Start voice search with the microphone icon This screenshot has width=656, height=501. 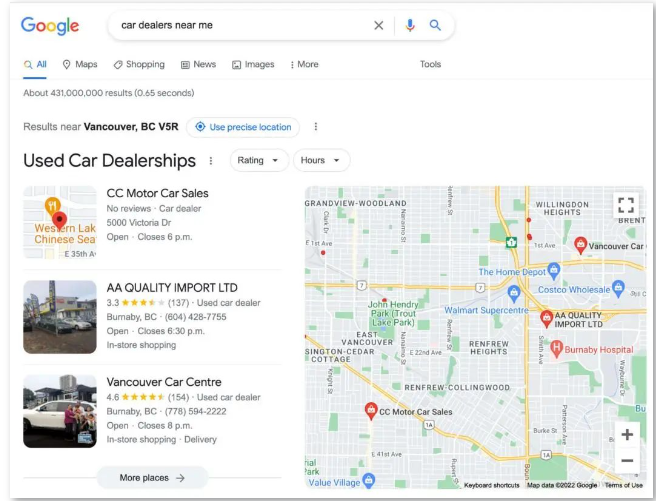coord(410,26)
